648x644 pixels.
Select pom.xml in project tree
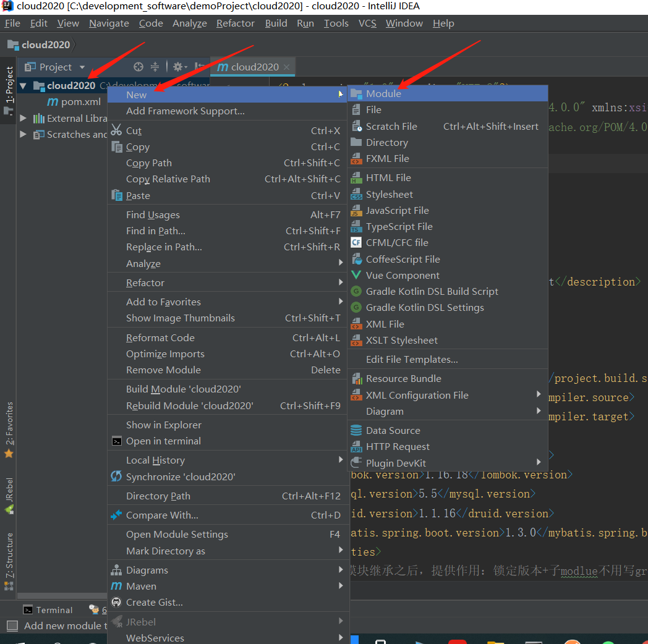point(74,101)
